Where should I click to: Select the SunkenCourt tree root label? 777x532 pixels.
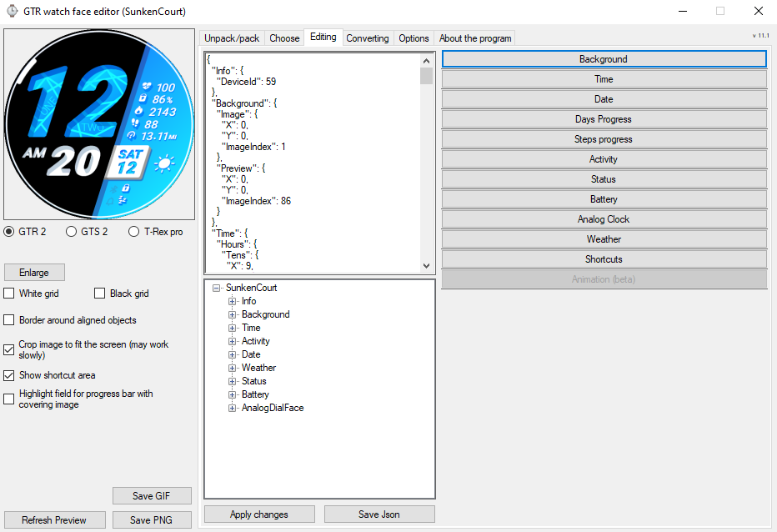pos(251,288)
